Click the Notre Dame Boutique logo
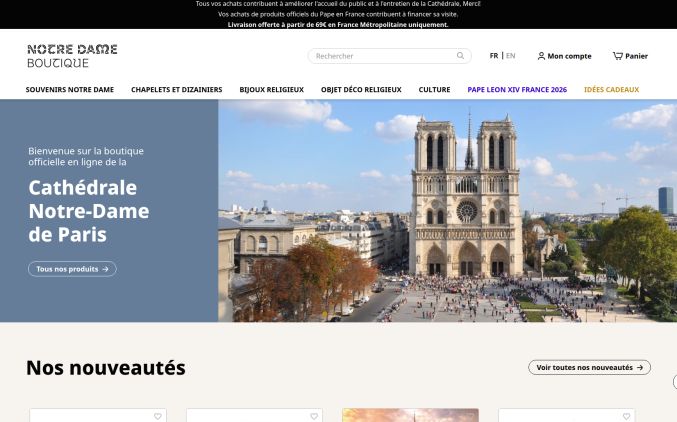The height and width of the screenshot is (422, 677). (x=72, y=56)
